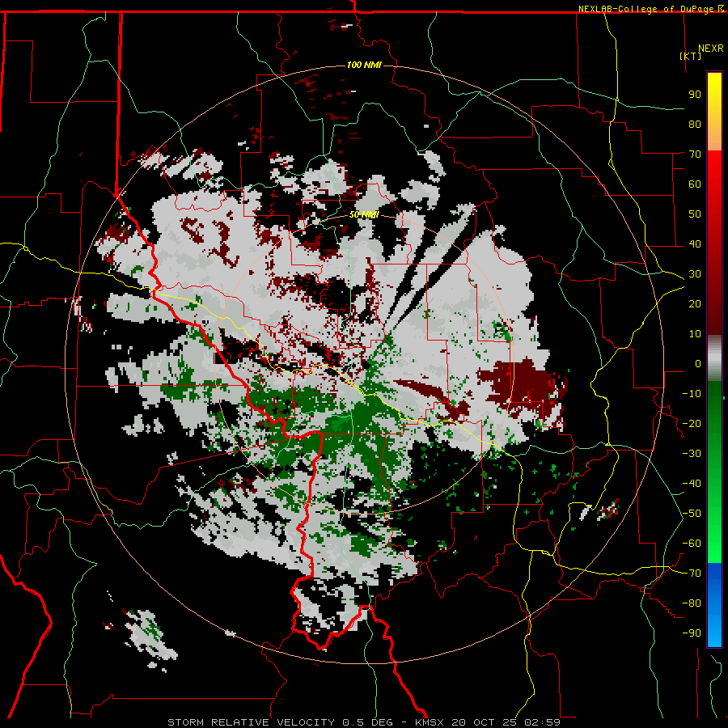Click the 02:59 timestamp in the caption

click(542, 722)
